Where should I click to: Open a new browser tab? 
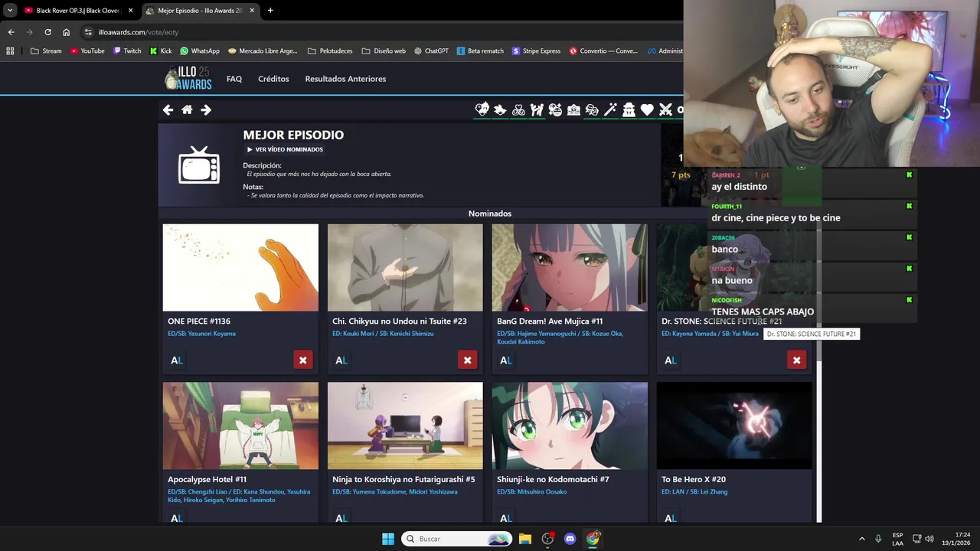coord(270,11)
